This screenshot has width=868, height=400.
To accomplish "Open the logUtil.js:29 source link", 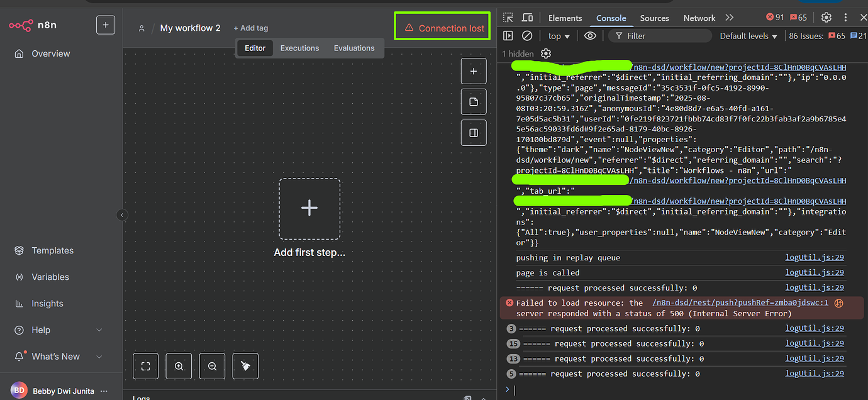I will (815, 257).
